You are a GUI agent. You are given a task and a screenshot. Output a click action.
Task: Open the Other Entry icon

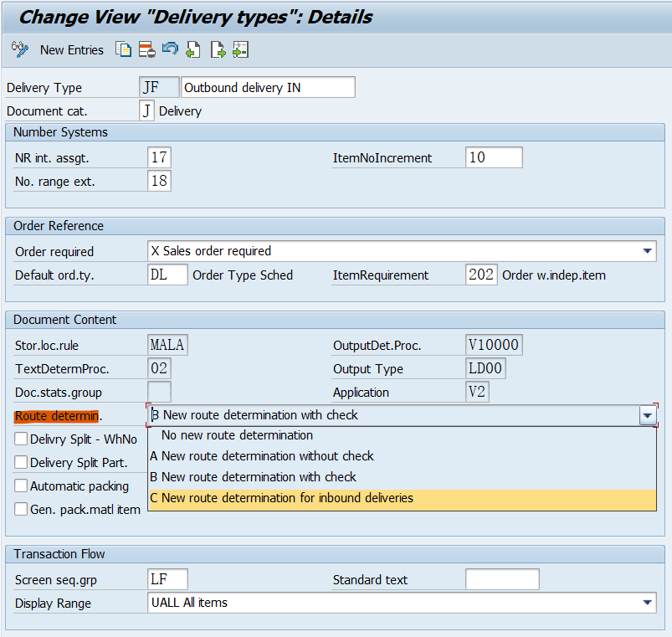click(x=239, y=50)
